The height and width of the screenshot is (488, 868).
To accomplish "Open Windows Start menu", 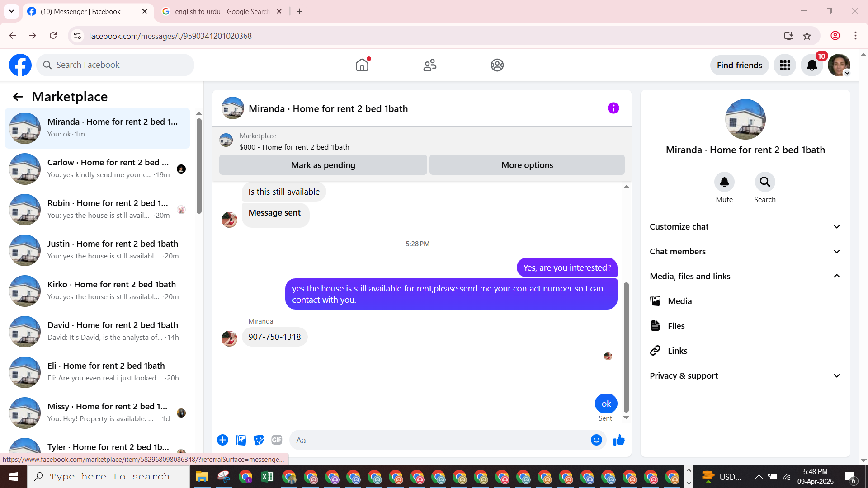I will (14, 477).
